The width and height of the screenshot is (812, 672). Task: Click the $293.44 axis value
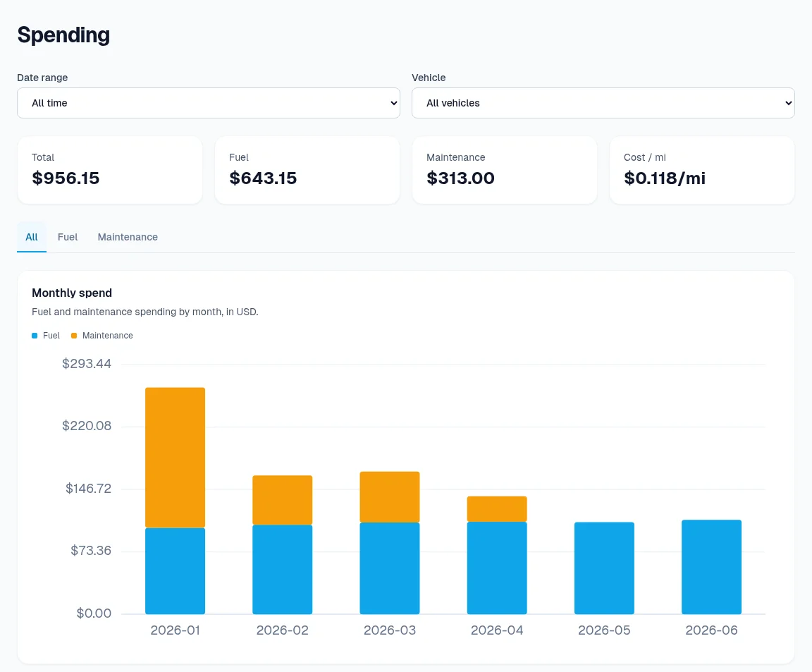click(x=87, y=364)
